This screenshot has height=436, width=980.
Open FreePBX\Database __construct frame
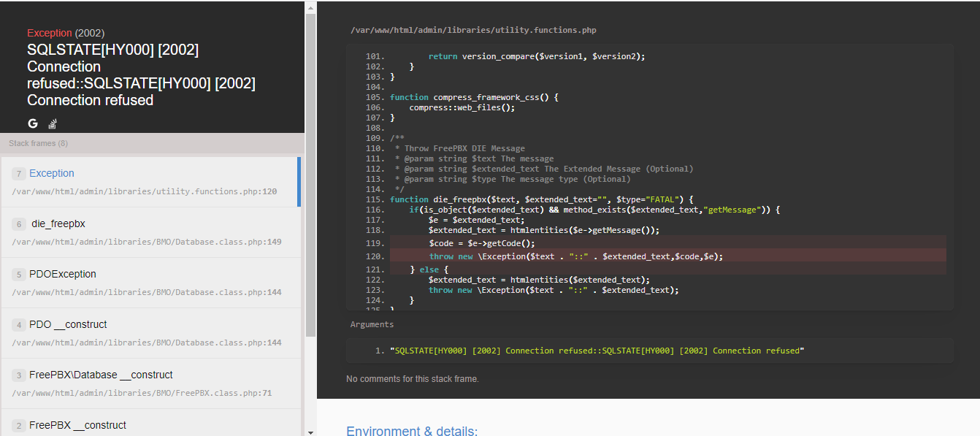tap(101, 375)
